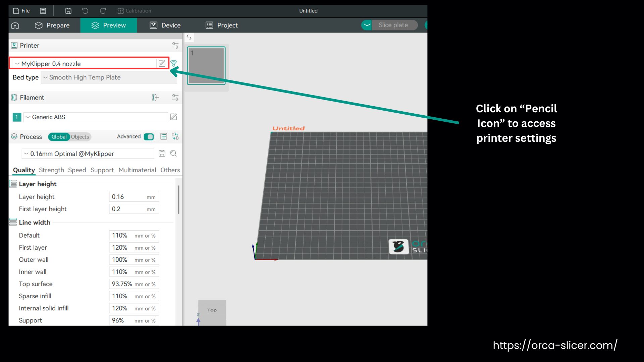Click the First layer line width field
The width and height of the screenshot is (644, 362).
(x=134, y=248)
